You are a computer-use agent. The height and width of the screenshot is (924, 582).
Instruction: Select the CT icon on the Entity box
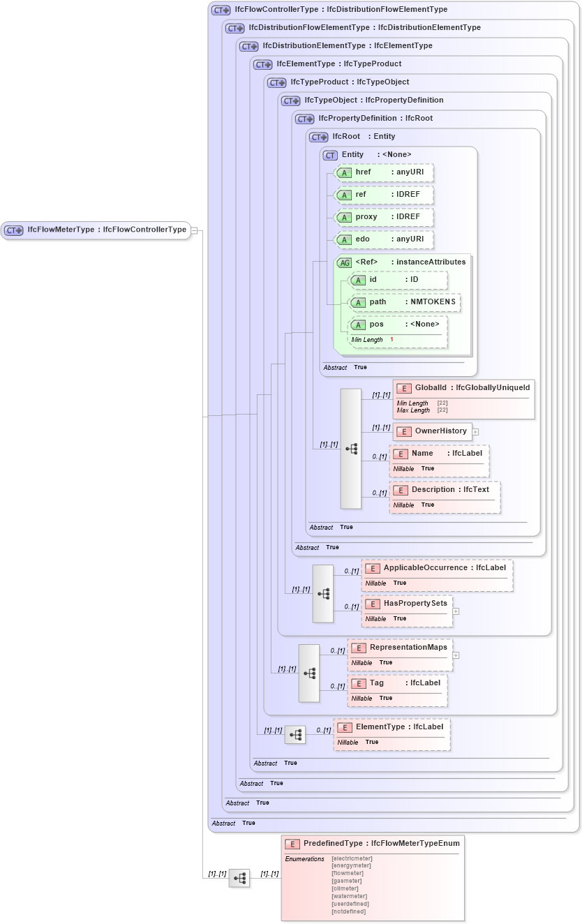click(329, 154)
